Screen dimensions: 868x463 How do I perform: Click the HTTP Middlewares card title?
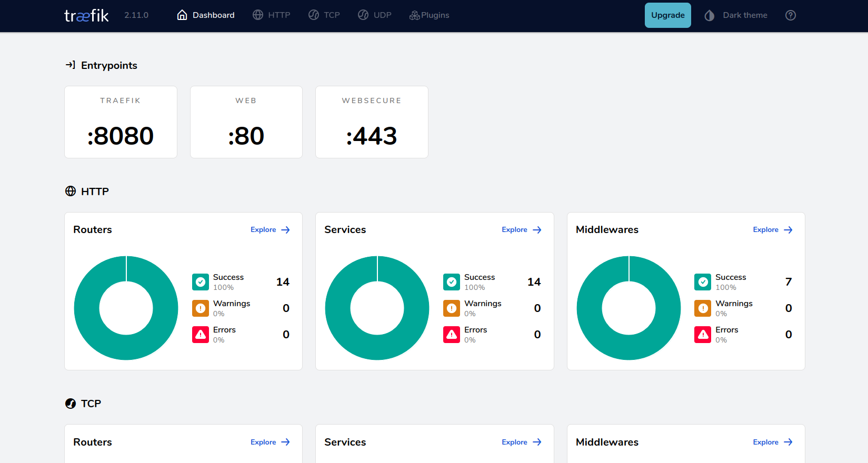tap(607, 229)
